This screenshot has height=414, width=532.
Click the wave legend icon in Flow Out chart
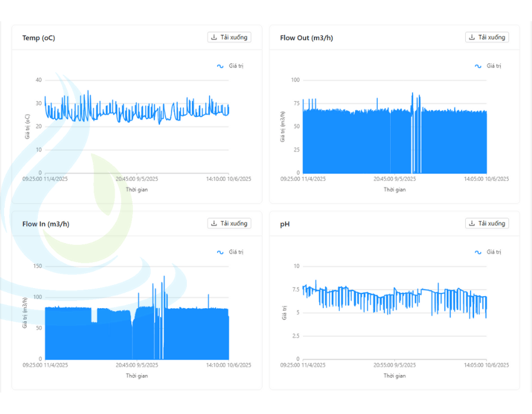click(478, 66)
